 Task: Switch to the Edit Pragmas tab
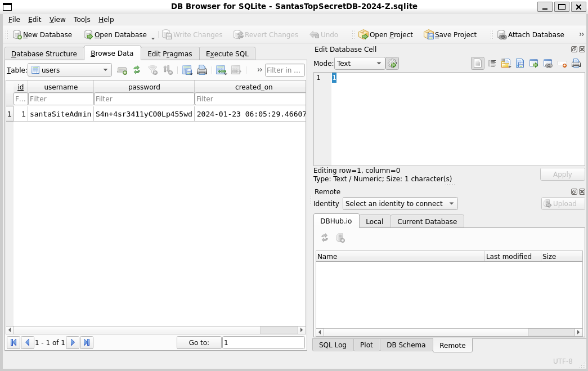point(170,53)
